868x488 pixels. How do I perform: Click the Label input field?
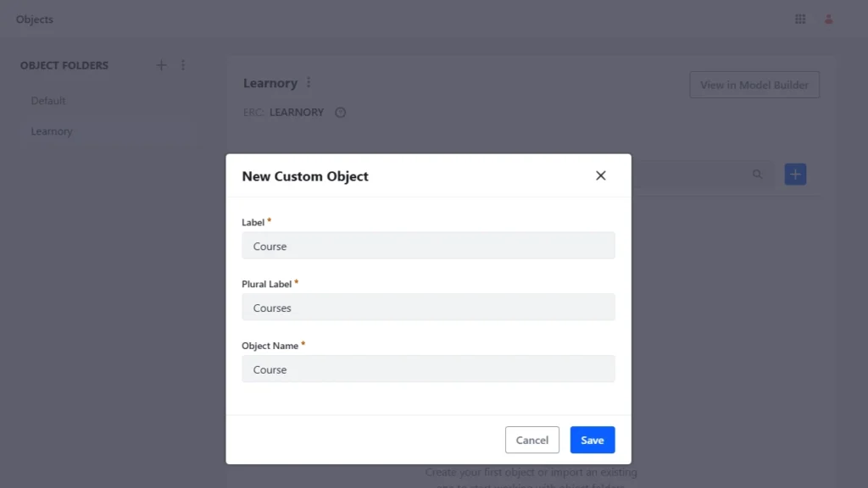coord(428,246)
